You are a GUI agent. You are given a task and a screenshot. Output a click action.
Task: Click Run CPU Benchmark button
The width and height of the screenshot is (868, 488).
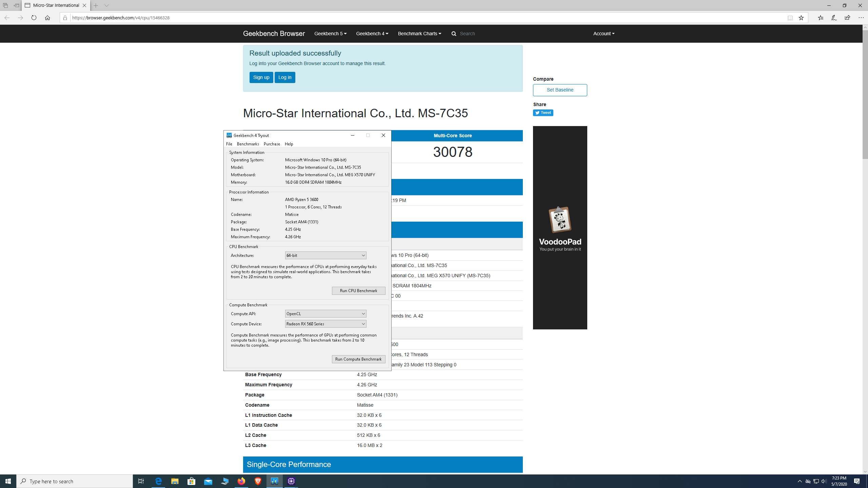point(358,291)
